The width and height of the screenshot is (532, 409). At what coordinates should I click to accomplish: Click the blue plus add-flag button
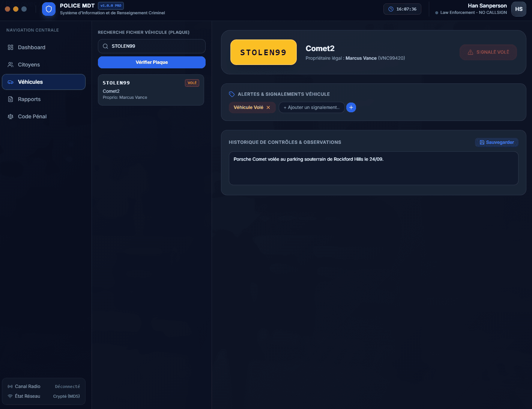coord(351,107)
